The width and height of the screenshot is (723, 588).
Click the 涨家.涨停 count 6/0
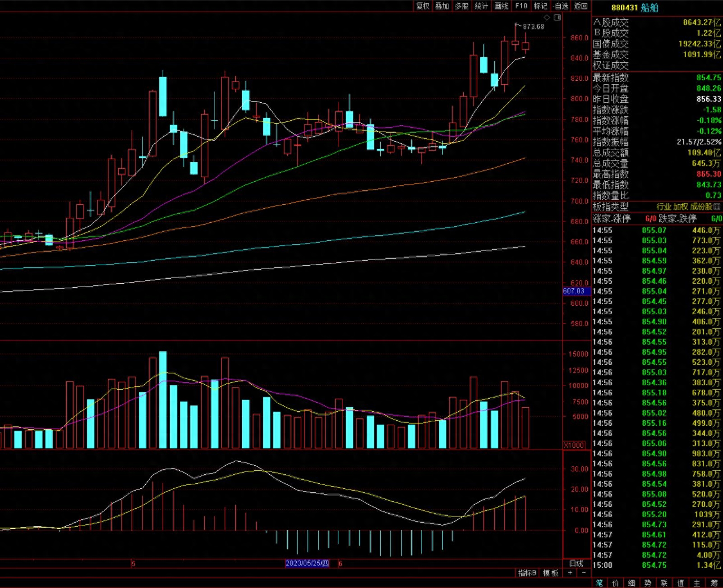click(650, 219)
